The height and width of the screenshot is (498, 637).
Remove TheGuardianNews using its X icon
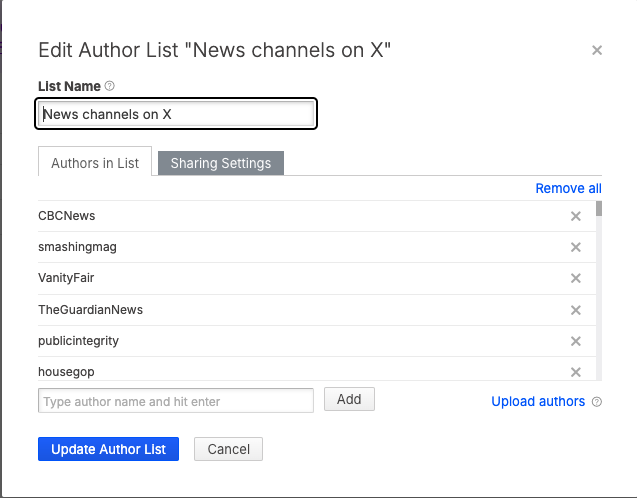pos(575,310)
